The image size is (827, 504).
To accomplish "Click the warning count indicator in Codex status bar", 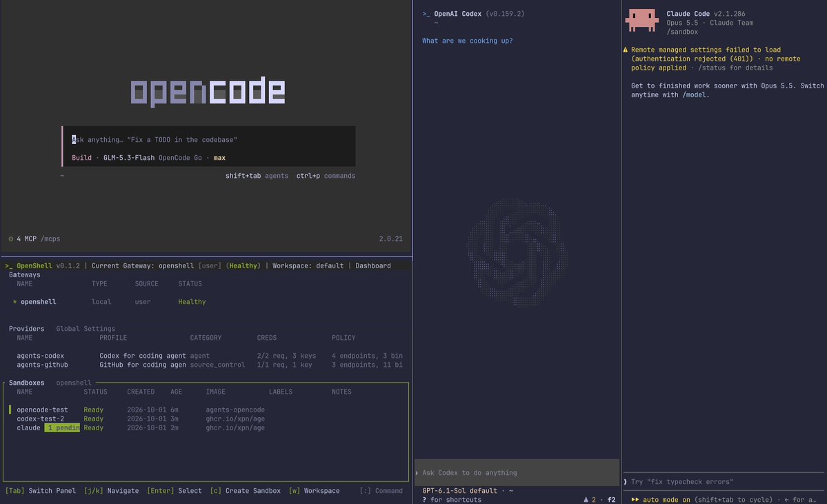I will [x=590, y=500].
